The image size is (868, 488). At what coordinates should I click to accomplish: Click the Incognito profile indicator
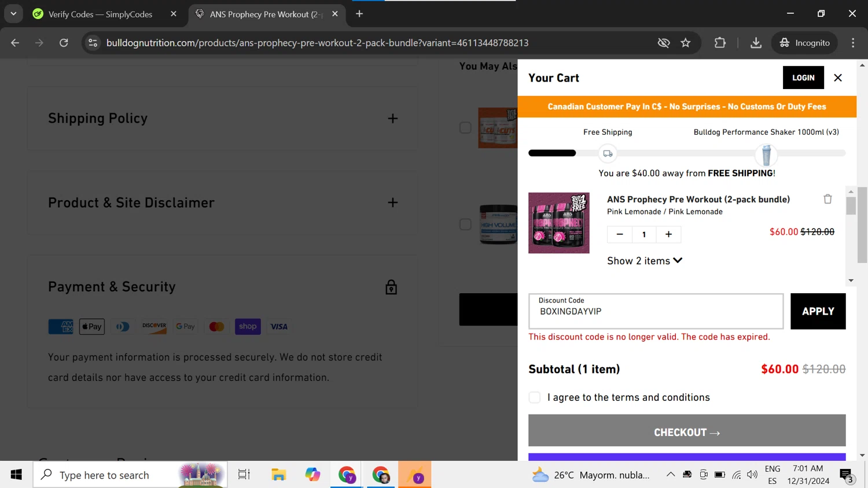(x=804, y=43)
